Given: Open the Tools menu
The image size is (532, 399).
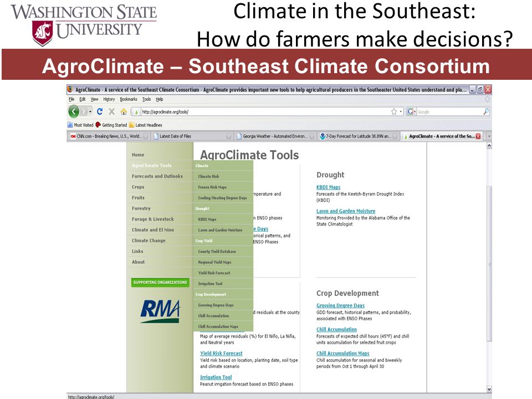Looking at the screenshot, I should click(146, 99).
